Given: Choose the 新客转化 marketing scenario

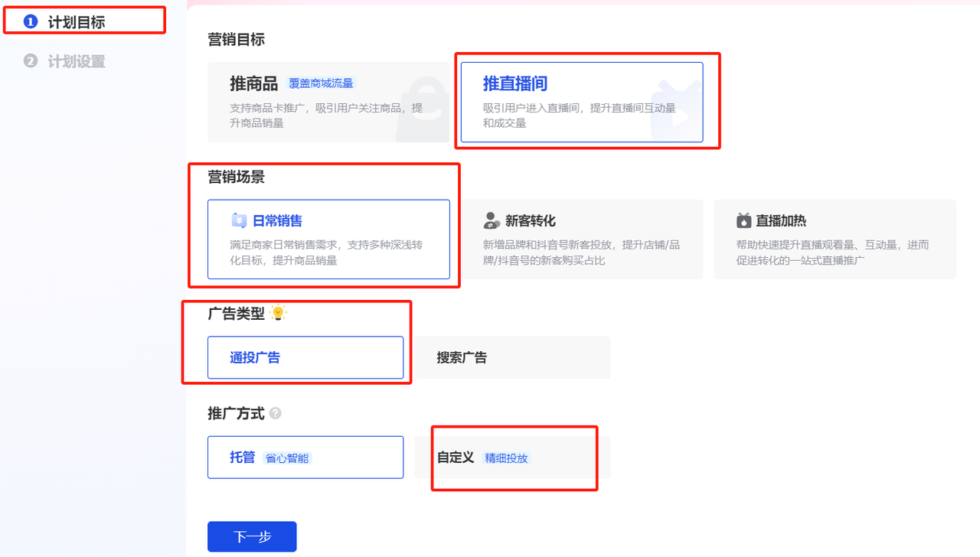Looking at the screenshot, I should pos(582,239).
